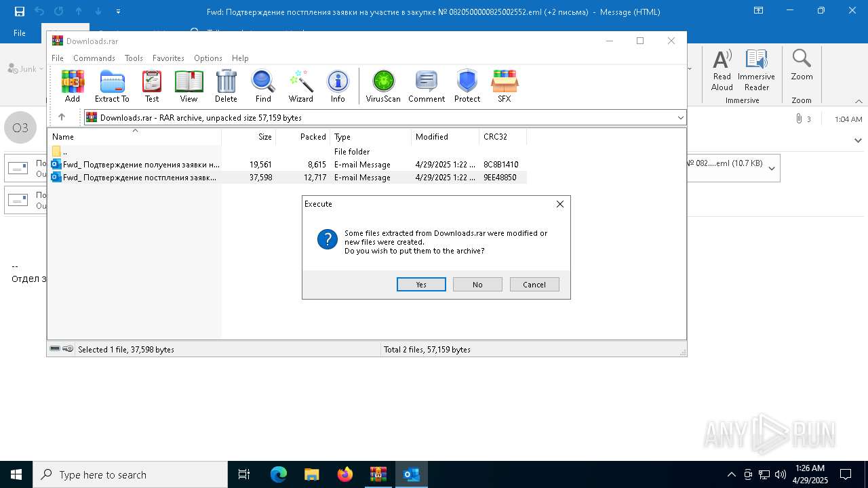Image resolution: width=868 pixels, height=488 pixels.
Task: Sort by Name column header
Action: coord(134,136)
